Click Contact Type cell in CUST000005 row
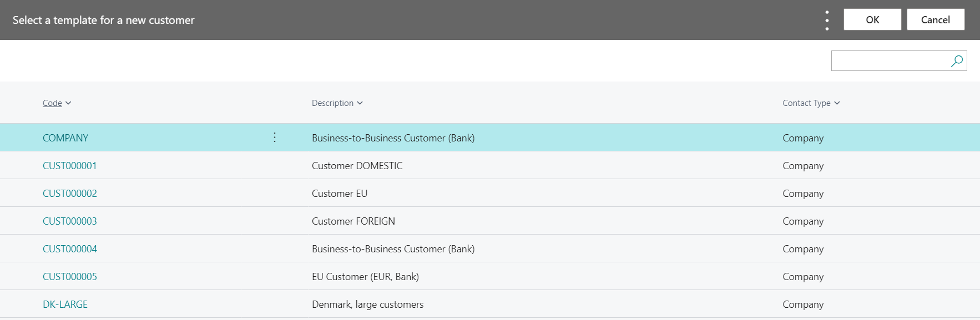Viewport: 980px width, 320px height. 803,277
